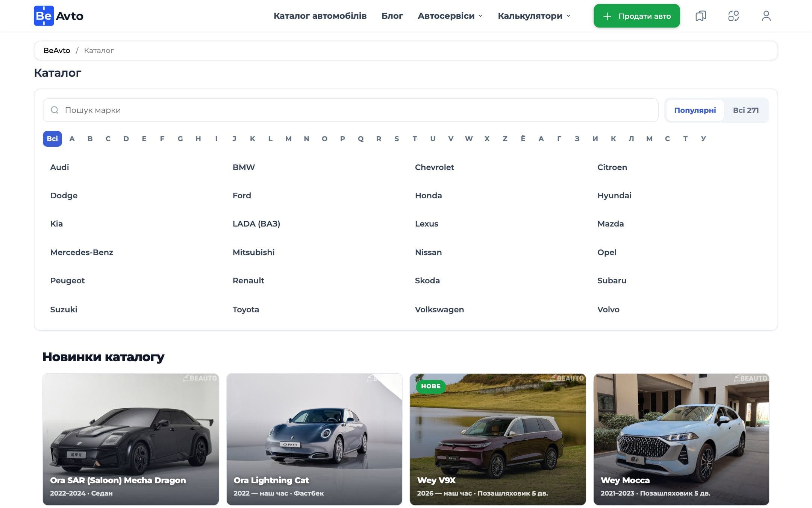Open the Toyota brand link

coord(245,310)
